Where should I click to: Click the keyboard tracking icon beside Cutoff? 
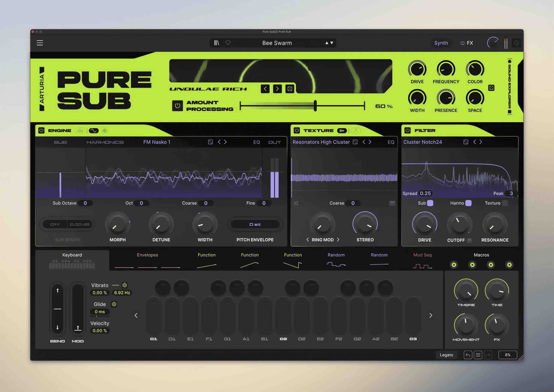pyautogui.click(x=469, y=241)
